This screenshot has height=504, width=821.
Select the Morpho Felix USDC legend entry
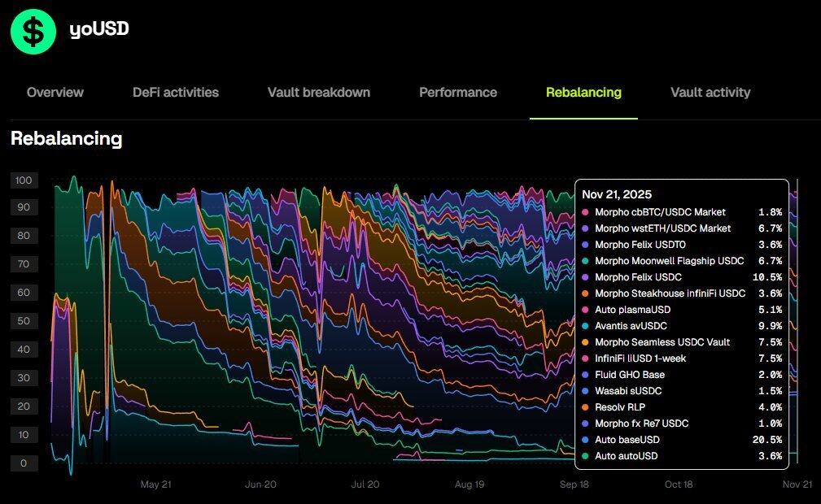point(640,277)
